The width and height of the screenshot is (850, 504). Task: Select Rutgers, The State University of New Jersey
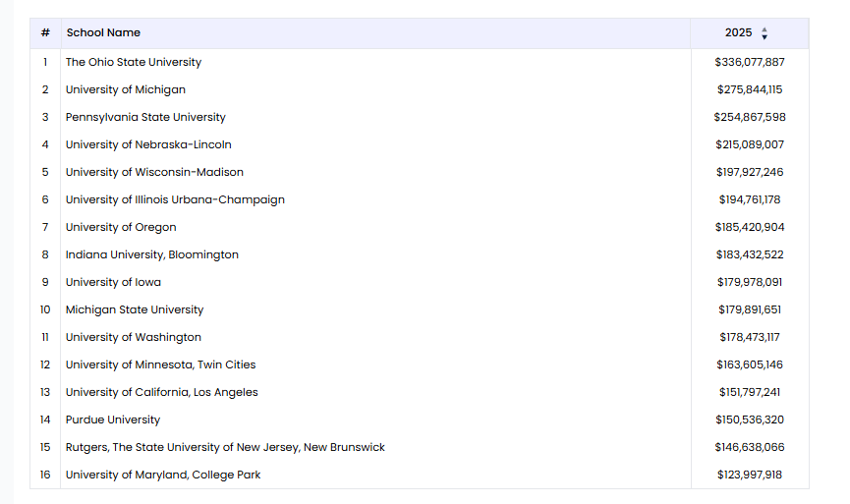[225, 447]
